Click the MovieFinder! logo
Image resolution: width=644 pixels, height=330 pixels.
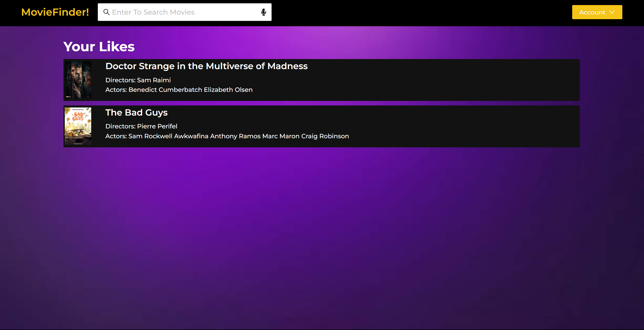click(55, 12)
